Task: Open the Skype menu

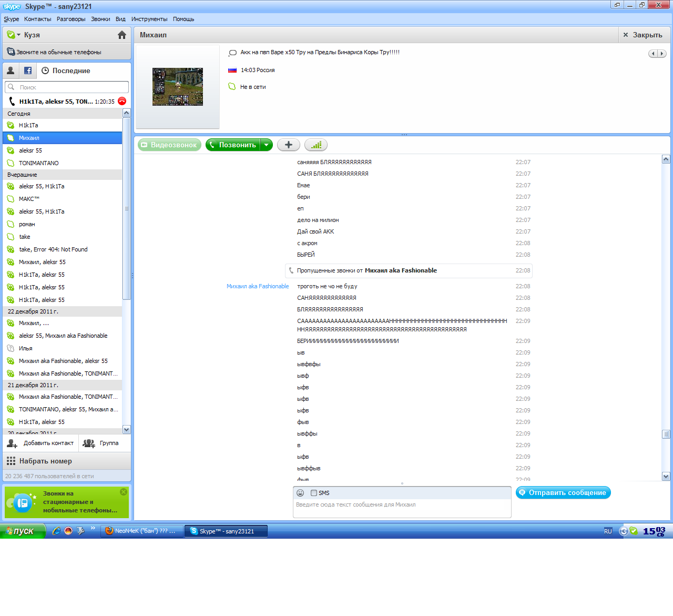Action: [12, 19]
